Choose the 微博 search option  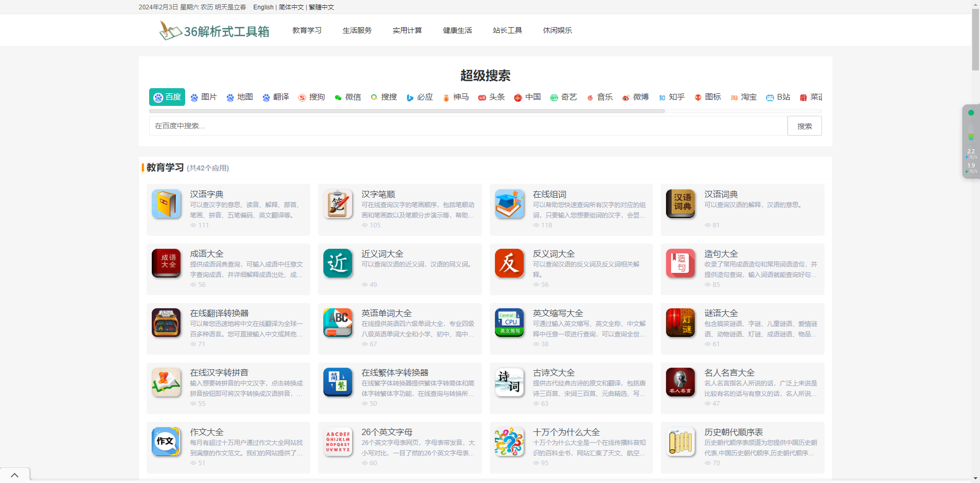[x=636, y=97]
